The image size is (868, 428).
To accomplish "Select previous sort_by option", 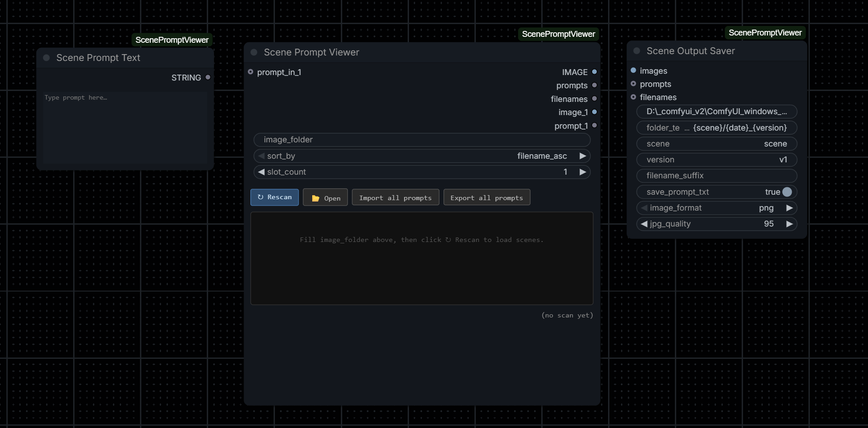I will point(261,156).
